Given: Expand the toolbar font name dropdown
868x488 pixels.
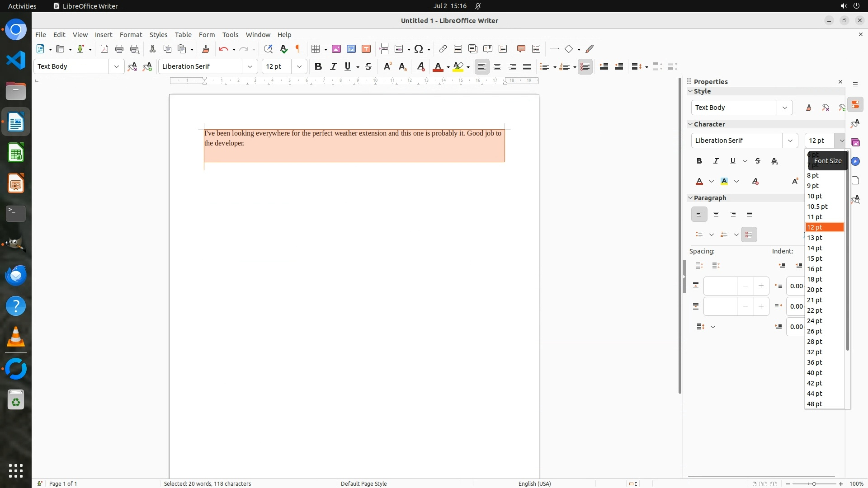Looking at the screenshot, I should pyautogui.click(x=250, y=66).
